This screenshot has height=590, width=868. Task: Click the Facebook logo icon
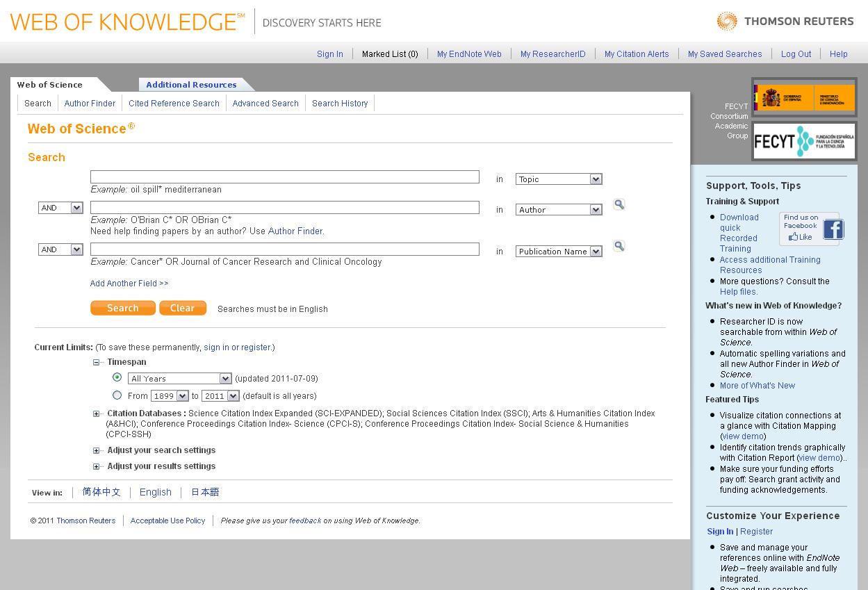tap(833, 229)
